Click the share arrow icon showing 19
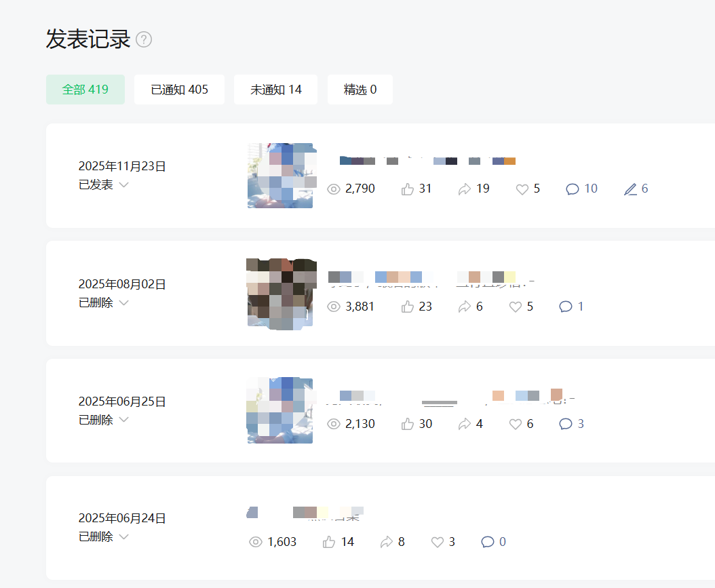This screenshot has height=588, width=715. (464, 189)
